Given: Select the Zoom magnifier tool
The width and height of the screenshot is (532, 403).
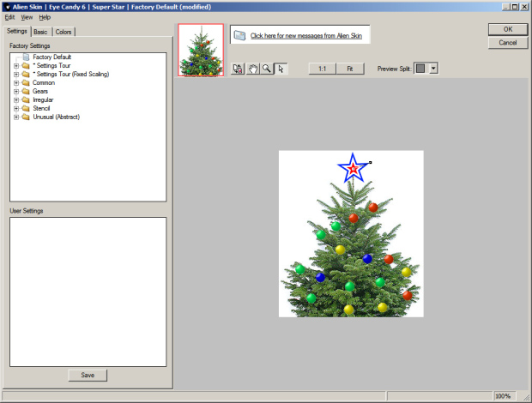Looking at the screenshot, I should point(267,69).
